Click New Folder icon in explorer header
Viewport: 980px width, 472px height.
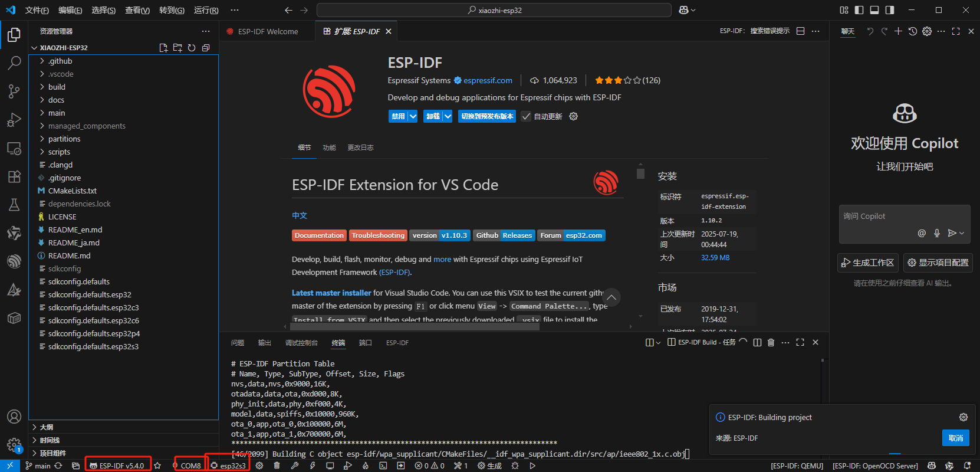(177, 48)
